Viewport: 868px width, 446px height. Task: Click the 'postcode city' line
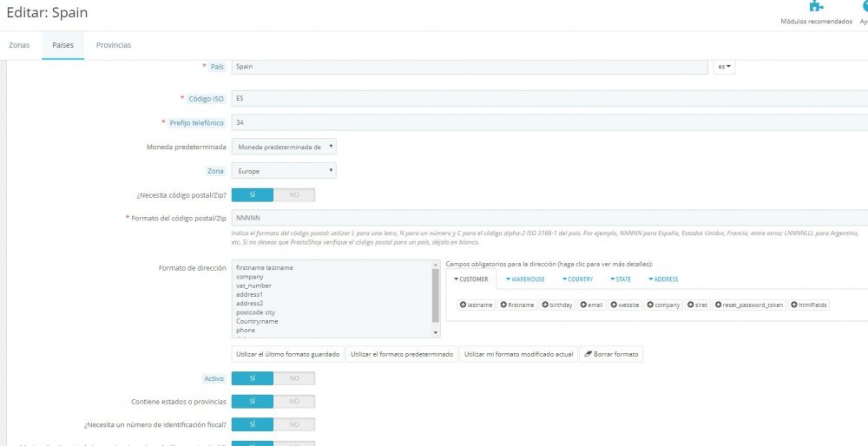(255, 312)
